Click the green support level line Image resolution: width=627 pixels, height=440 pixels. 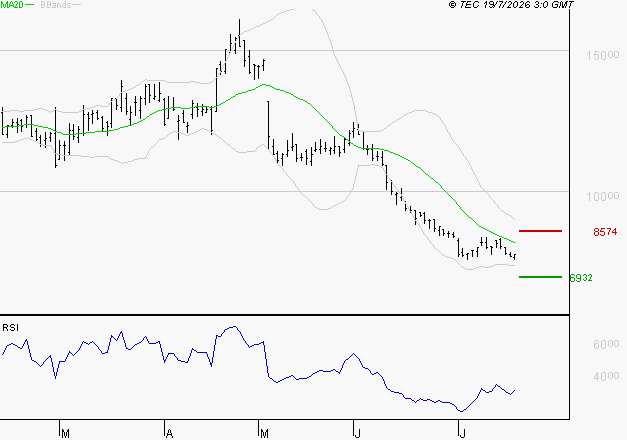tap(540, 277)
